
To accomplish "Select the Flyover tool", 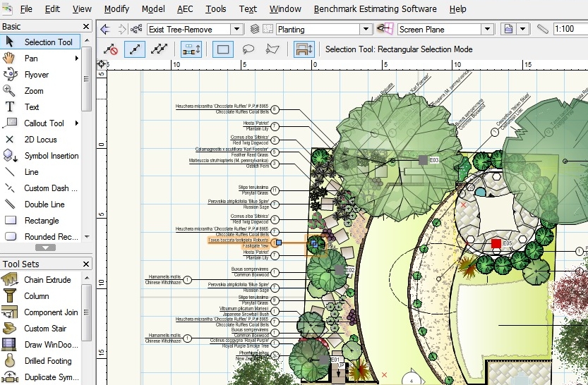I will pyautogui.click(x=36, y=75).
